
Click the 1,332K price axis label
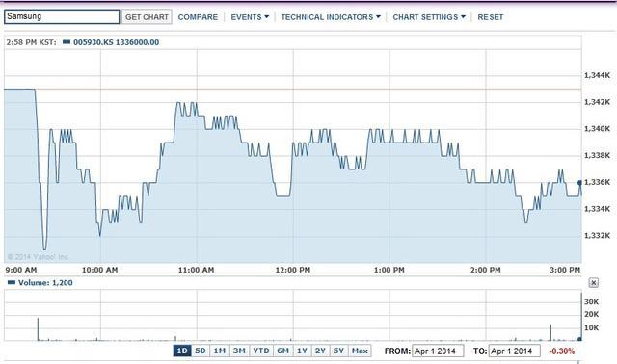tap(597, 236)
